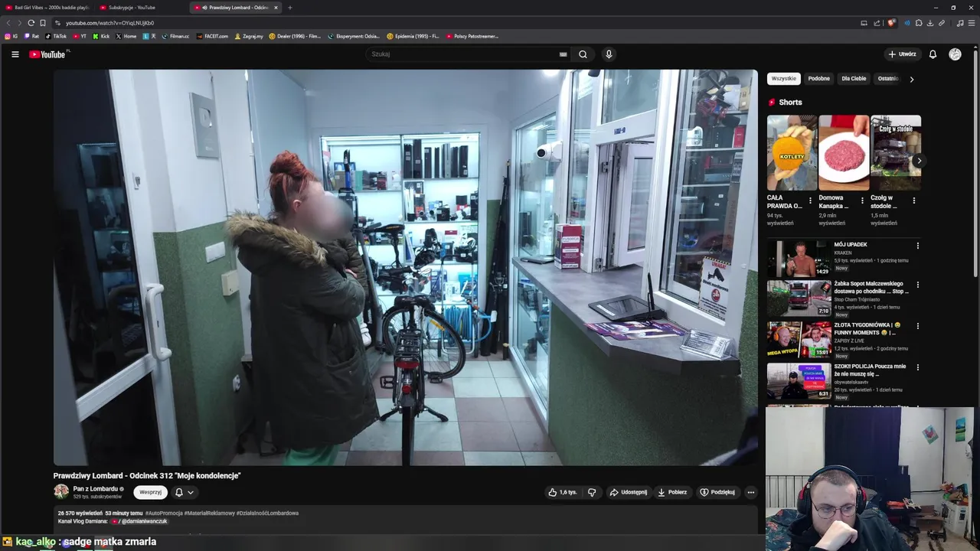Open the TikTok bookmark
Viewport: 980px width, 551px height.
56,36
